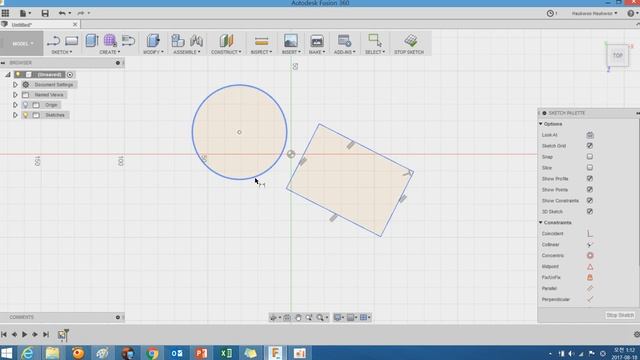Image resolution: width=640 pixels, height=360 pixels.
Task: Click the New Component icon in Assemble
Action: pos(178,40)
